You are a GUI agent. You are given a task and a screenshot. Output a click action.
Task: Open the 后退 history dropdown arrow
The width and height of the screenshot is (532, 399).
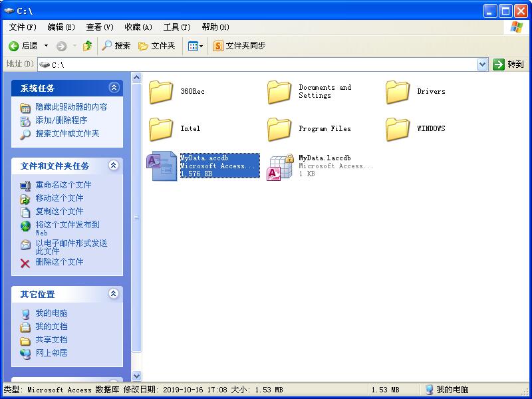46,46
